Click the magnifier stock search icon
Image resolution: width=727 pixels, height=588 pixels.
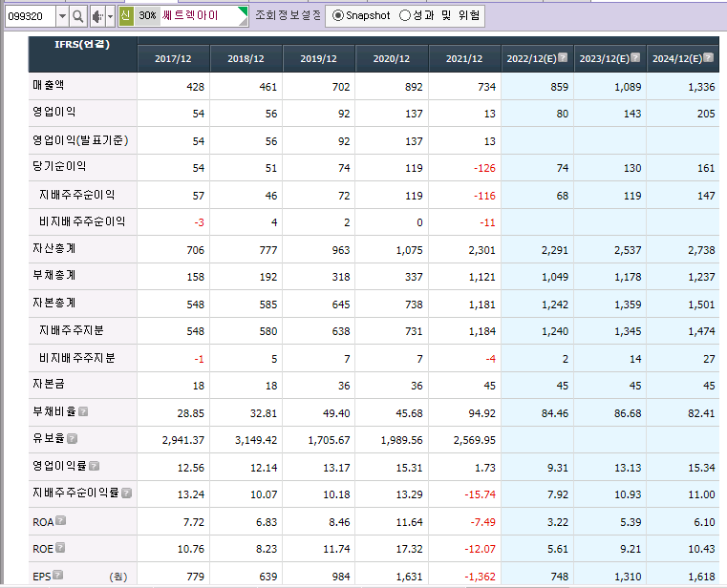[78, 16]
